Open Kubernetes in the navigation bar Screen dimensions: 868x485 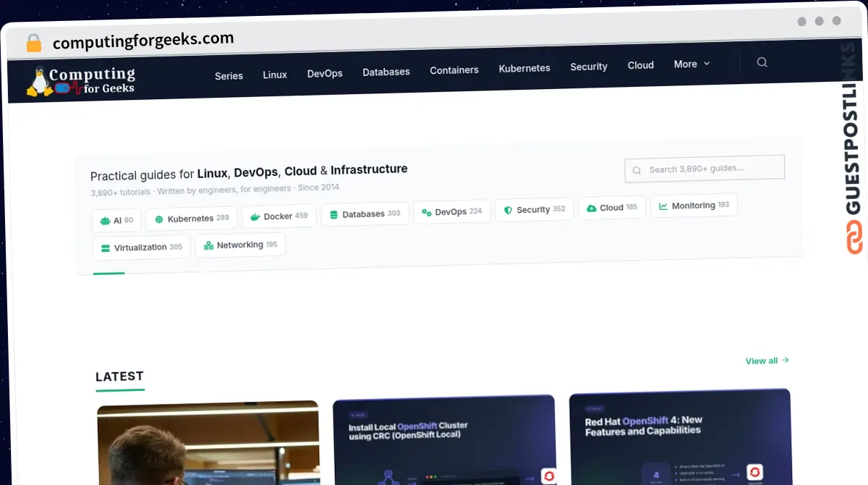tap(524, 68)
